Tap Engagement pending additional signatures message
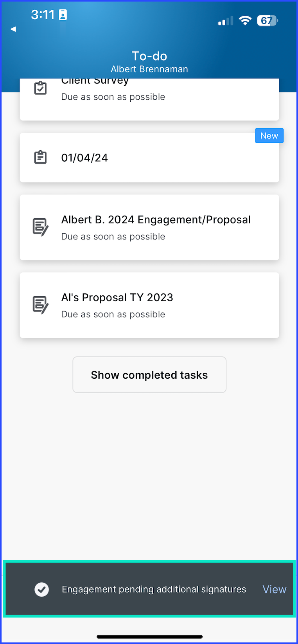 pos(154,589)
